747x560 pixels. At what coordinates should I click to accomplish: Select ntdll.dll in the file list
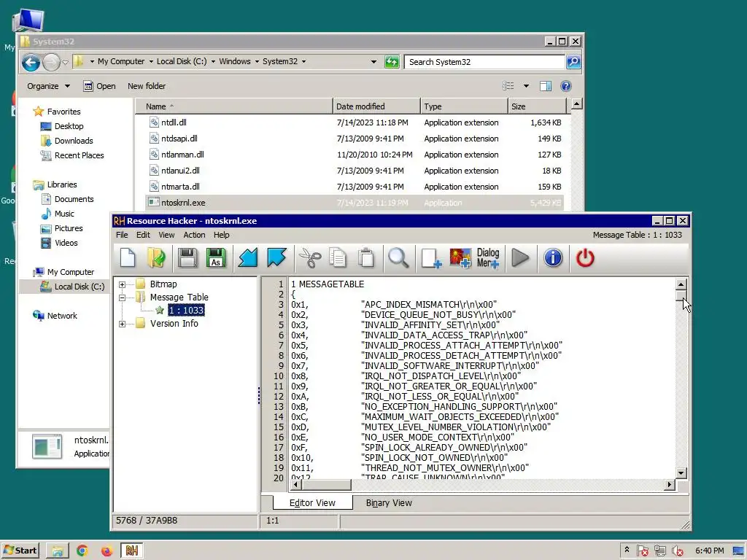tap(174, 122)
